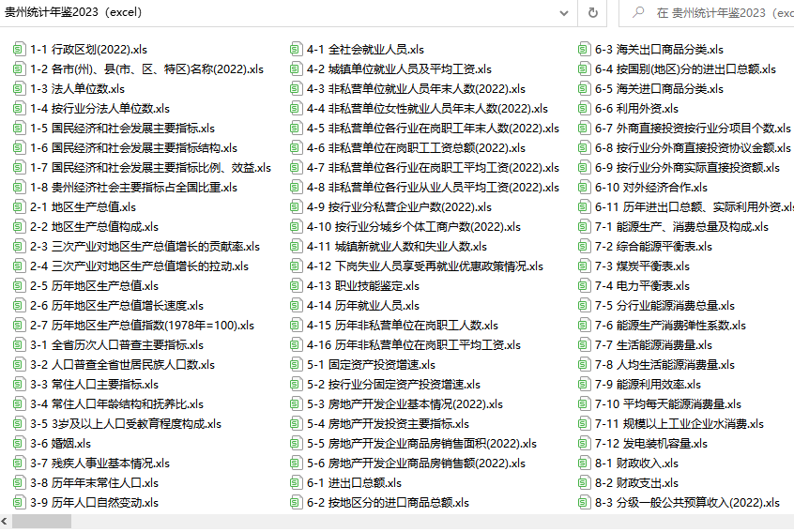
Task: Select file 7-1 能源生产、消费总量及构成.xls
Action: pos(674,227)
